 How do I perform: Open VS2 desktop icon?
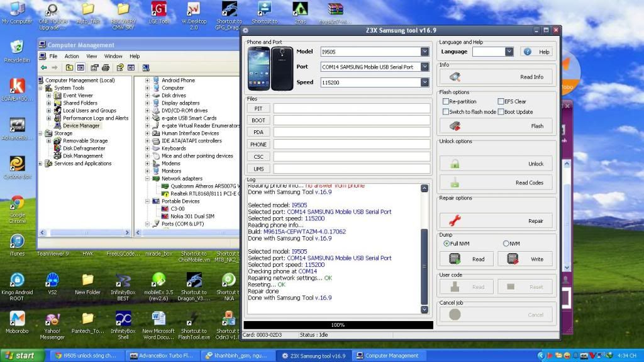(x=52, y=283)
